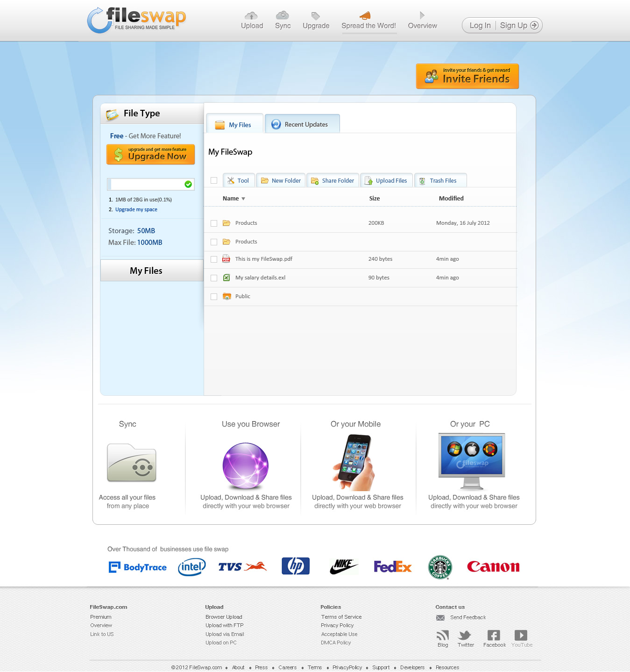The height and width of the screenshot is (672, 630).
Task: Click the Upload cloud icon in header
Action: coord(251,16)
